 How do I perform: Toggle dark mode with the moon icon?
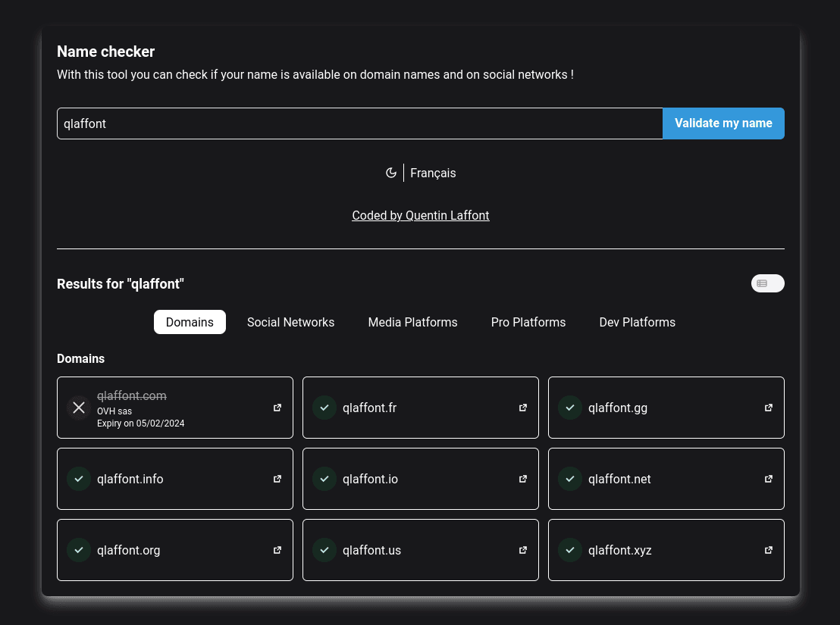(x=391, y=173)
